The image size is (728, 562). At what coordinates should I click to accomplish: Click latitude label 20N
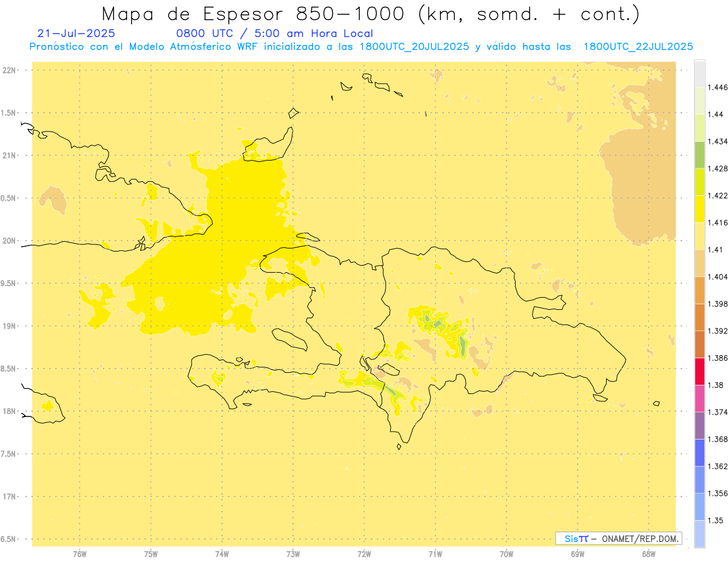click(10, 241)
